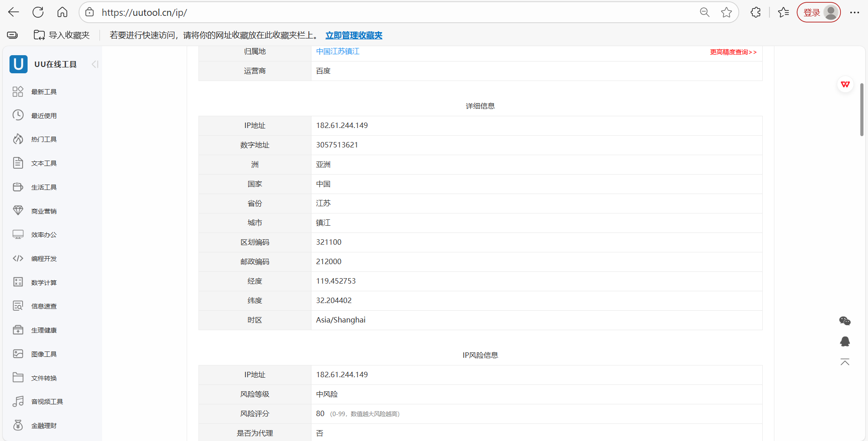Screen dimensions: 868x441
Task: Click the 图像工具 picture icon
Action: 18,354
